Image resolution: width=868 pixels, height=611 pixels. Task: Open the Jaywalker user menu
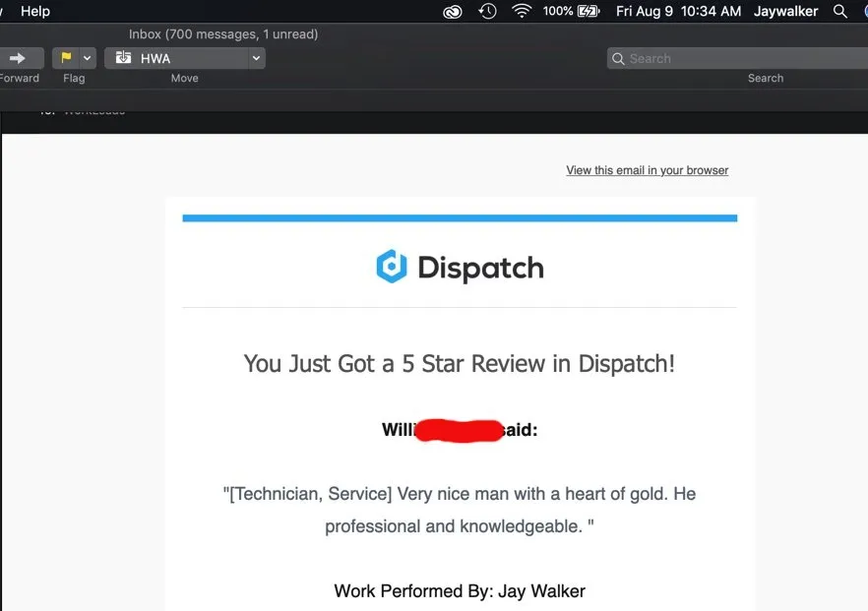[785, 11]
